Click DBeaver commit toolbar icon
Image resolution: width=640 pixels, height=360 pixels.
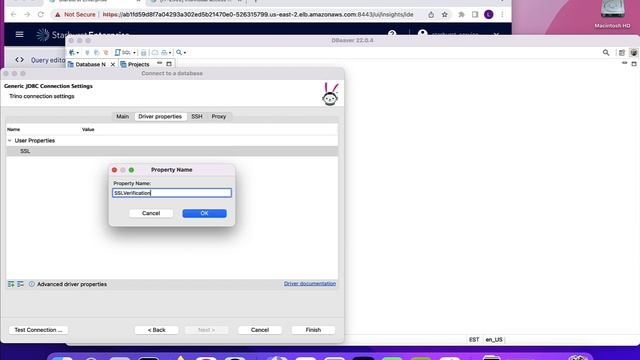[144, 53]
